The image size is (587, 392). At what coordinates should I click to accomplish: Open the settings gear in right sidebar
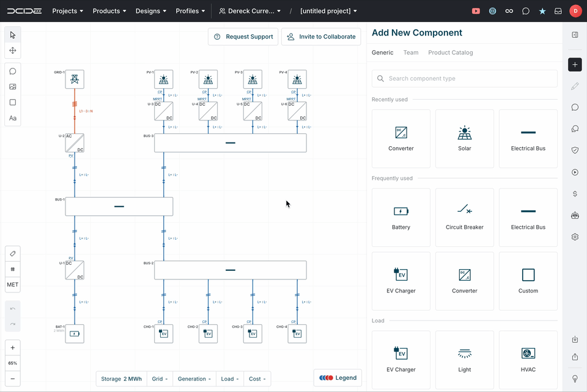click(575, 237)
